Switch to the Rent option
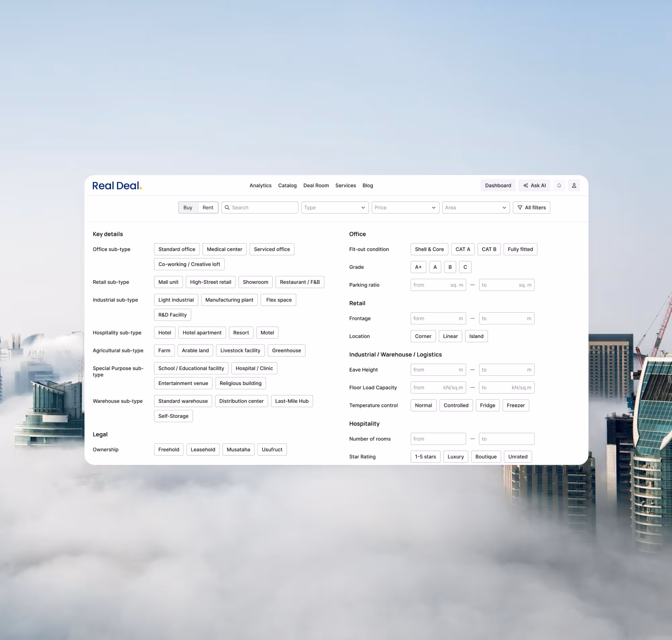Image resolution: width=672 pixels, height=640 pixels. [x=208, y=207]
